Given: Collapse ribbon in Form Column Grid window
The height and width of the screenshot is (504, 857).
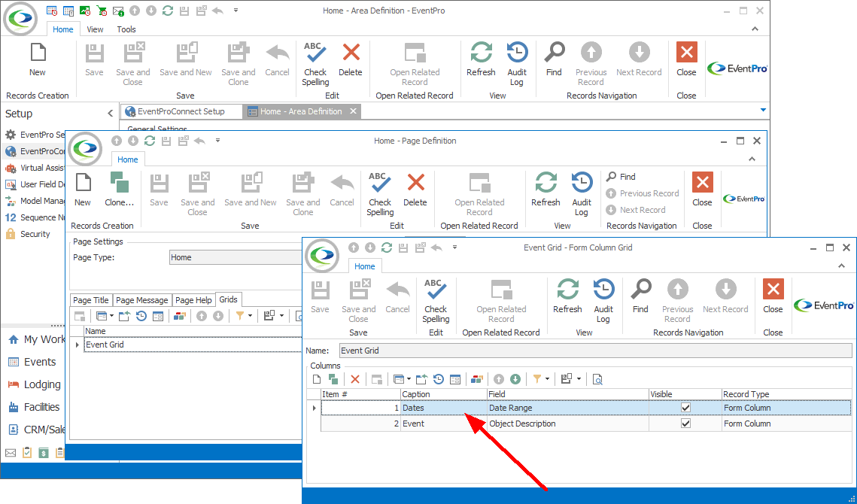Looking at the screenshot, I should tap(841, 266).
